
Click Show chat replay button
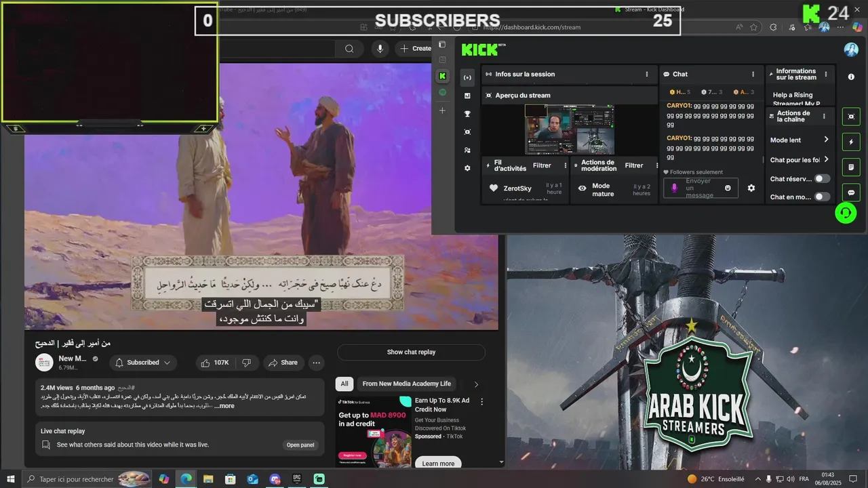[x=411, y=352]
